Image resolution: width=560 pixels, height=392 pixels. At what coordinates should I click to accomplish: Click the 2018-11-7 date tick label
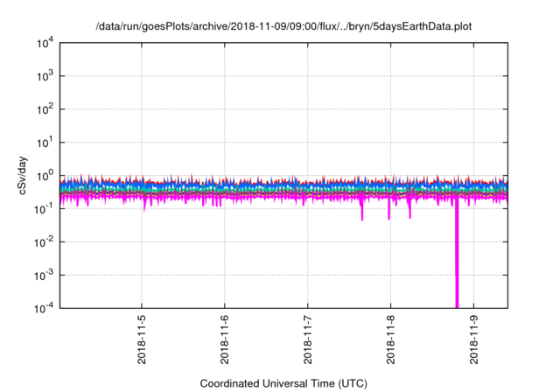[x=307, y=339]
